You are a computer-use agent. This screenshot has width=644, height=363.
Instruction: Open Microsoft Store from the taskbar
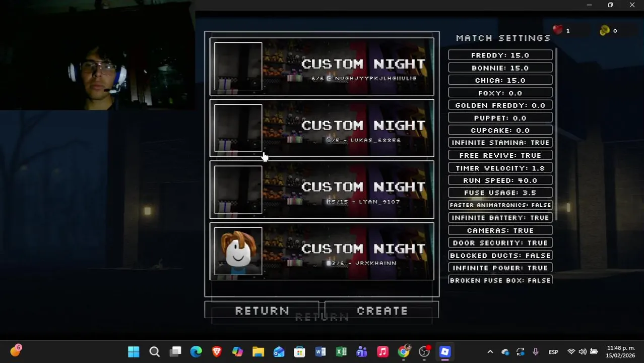point(299,352)
